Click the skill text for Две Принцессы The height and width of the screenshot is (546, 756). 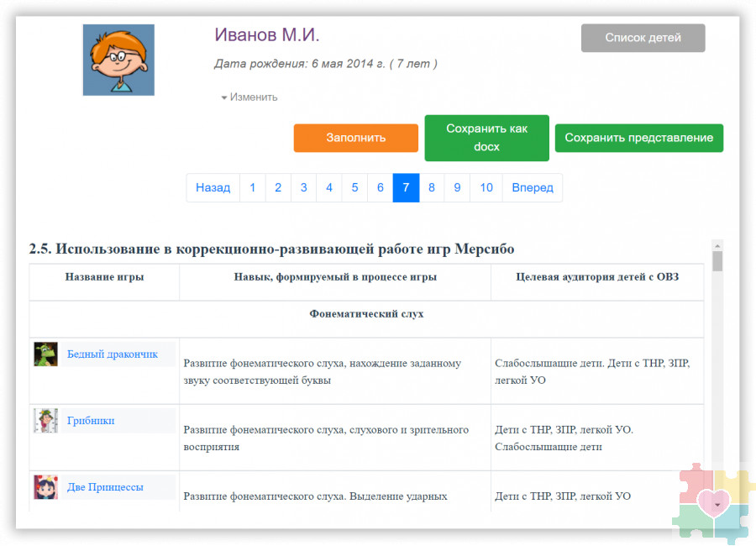(x=315, y=496)
